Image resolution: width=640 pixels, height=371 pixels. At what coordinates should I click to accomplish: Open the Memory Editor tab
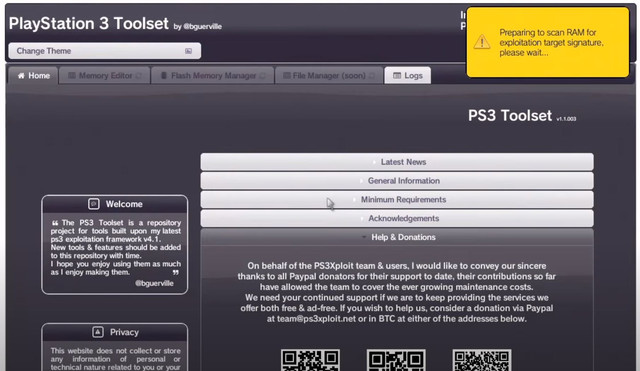[x=104, y=76]
